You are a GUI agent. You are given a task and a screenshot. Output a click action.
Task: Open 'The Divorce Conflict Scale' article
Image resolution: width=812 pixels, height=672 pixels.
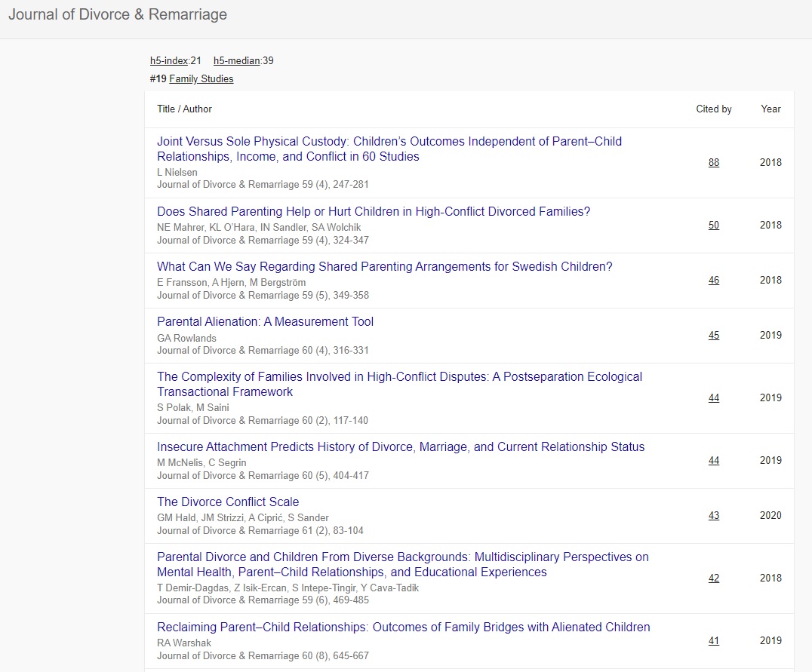228,502
